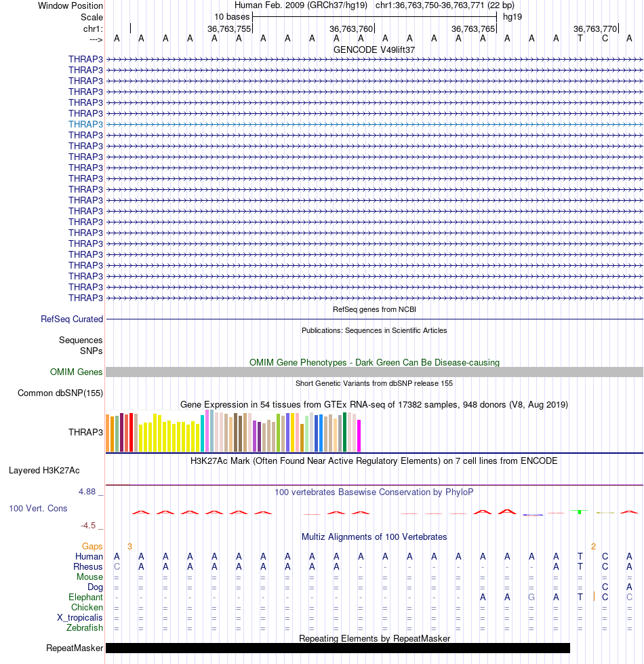The image size is (644, 664).
Task: Click the Sequences track label
Action: coord(81,340)
